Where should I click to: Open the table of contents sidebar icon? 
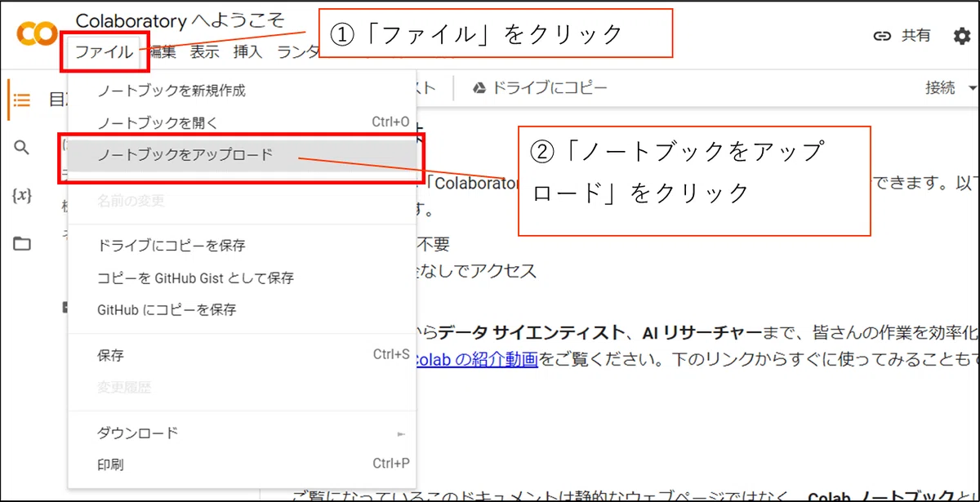(22, 100)
